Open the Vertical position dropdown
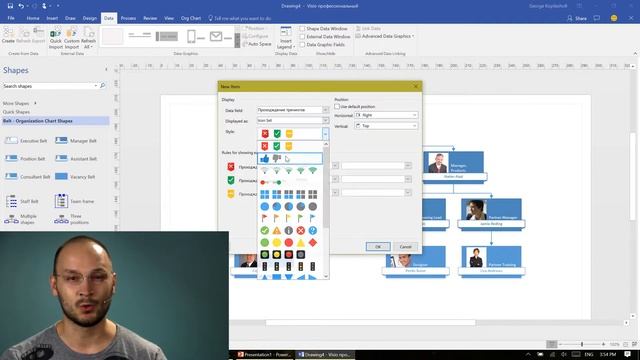 pos(414,126)
